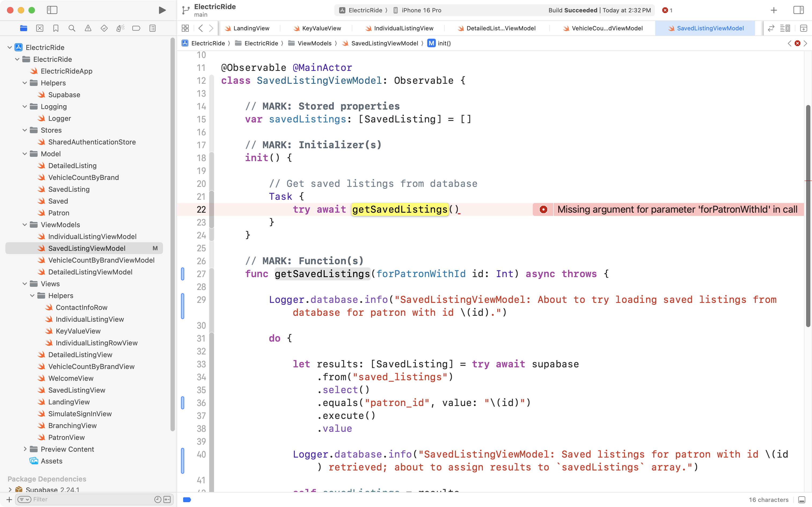Click the red error icon on line 22

pos(543,209)
